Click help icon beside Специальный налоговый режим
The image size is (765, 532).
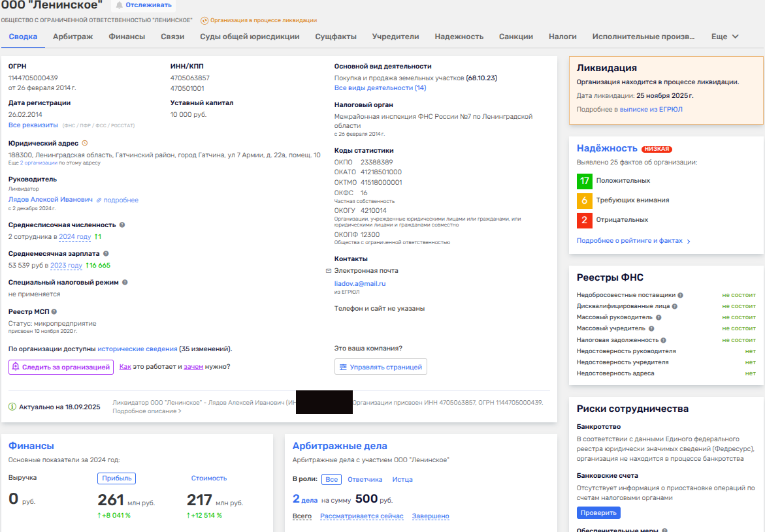[125, 283]
